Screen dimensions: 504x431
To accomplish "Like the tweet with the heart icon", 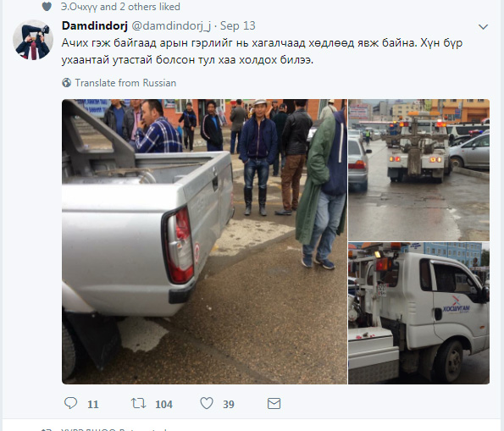I will (207, 403).
